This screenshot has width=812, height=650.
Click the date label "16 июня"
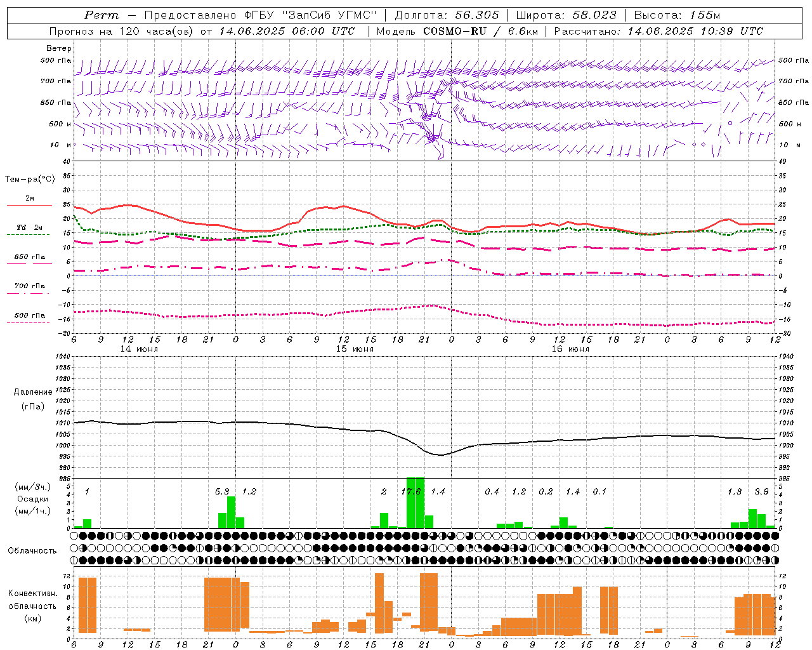[570, 349]
